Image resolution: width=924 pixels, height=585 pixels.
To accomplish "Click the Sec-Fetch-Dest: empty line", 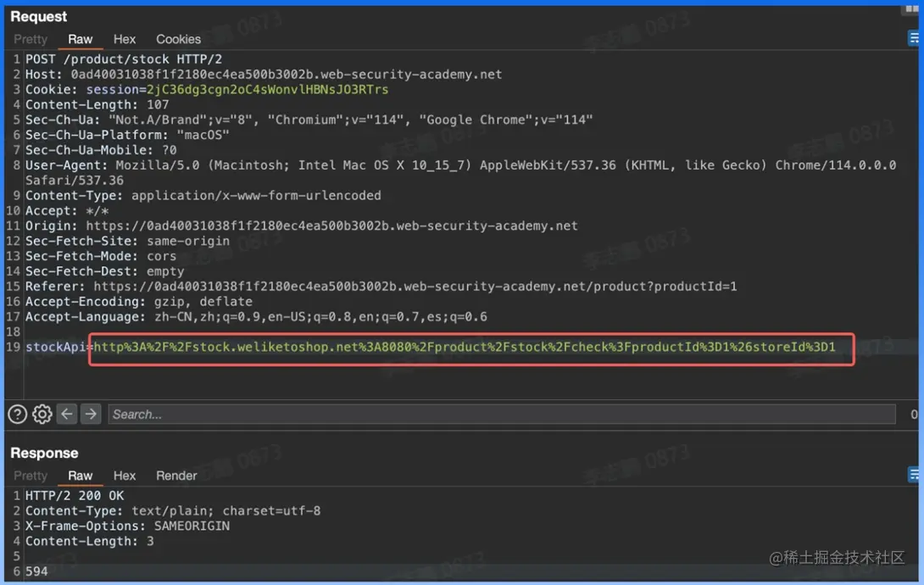I will [x=104, y=271].
